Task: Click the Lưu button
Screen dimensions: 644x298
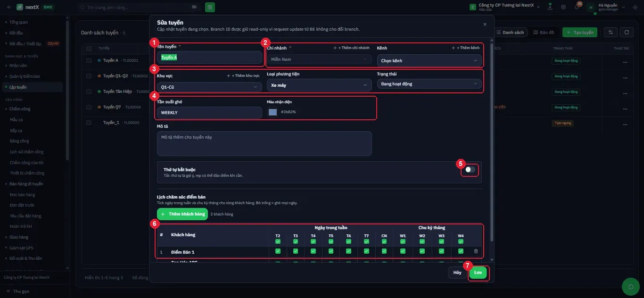Action: tap(478, 273)
